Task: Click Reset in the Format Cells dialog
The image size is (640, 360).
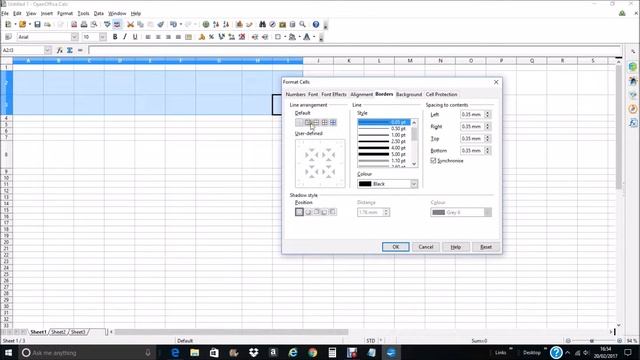Action: pyautogui.click(x=486, y=247)
